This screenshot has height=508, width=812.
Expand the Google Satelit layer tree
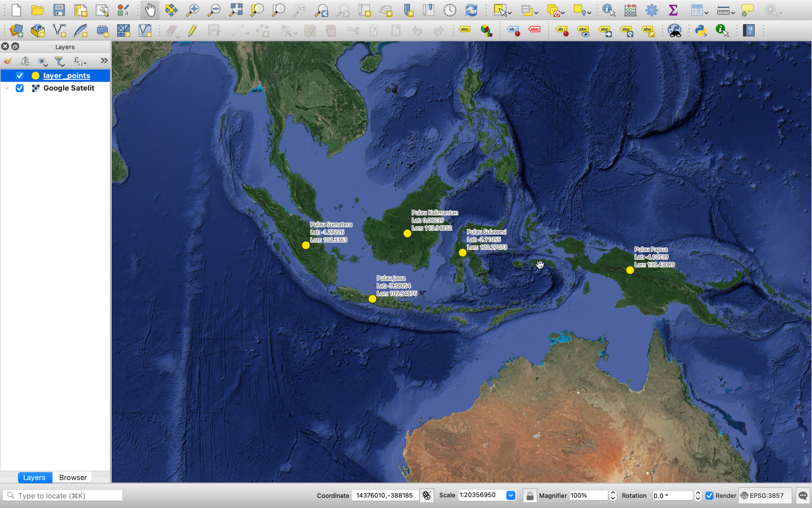pyautogui.click(x=6, y=88)
